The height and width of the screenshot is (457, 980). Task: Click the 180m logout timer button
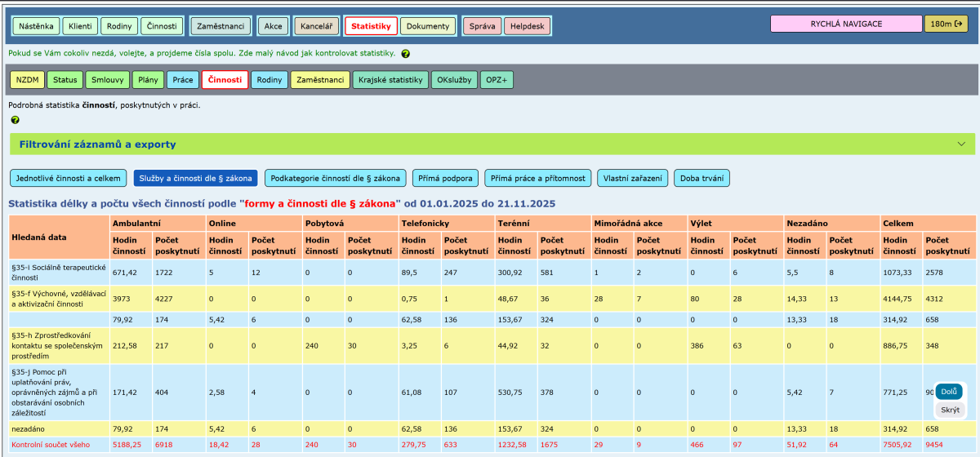pyautogui.click(x=945, y=24)
